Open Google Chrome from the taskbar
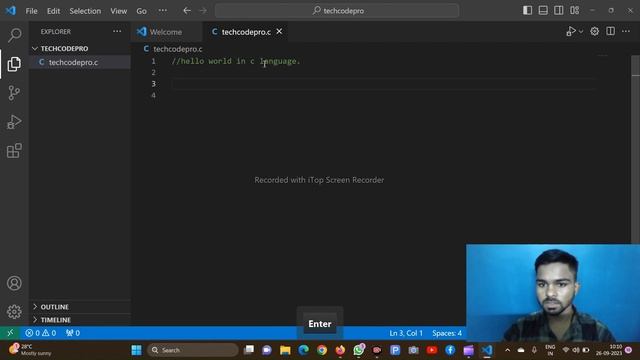 tap(322, 350)
